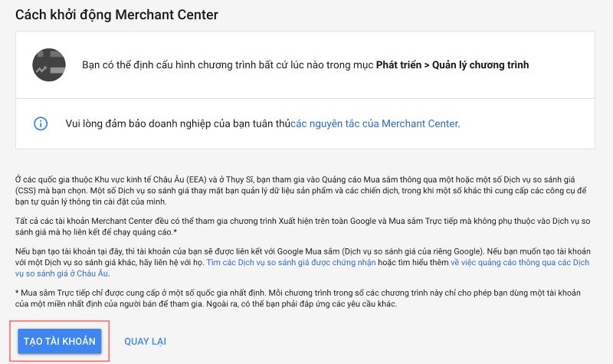613x364 pixels.
Task: Open the "các nguyên tắc của Merchant Center" link
Action: (375, 123)
